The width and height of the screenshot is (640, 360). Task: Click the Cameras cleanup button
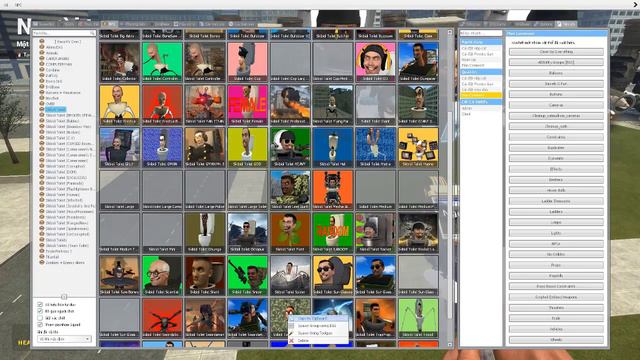pyautogui.click(x=556, y=105)
